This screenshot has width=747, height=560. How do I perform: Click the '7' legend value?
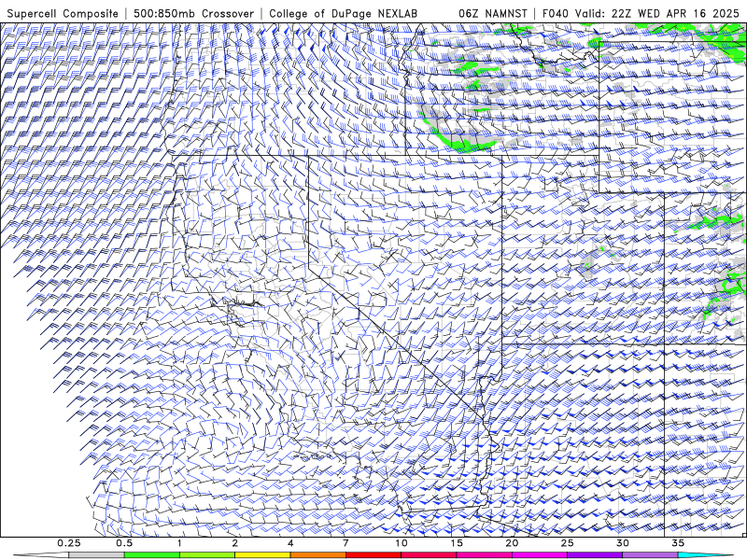coord(345,543)
